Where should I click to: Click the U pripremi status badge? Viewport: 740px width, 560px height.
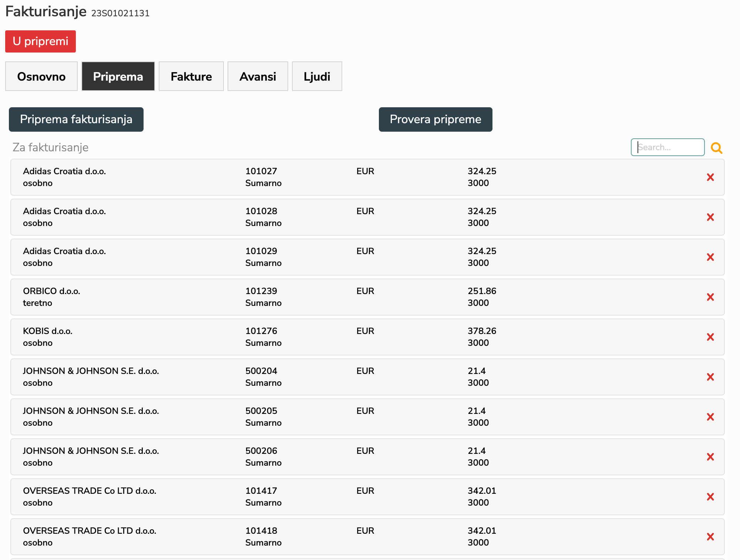click(40, 41)
